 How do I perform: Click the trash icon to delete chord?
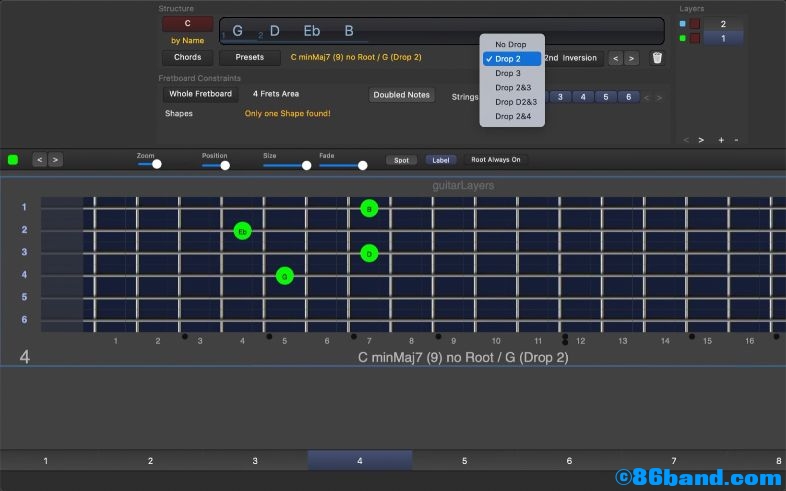point(657,58)
